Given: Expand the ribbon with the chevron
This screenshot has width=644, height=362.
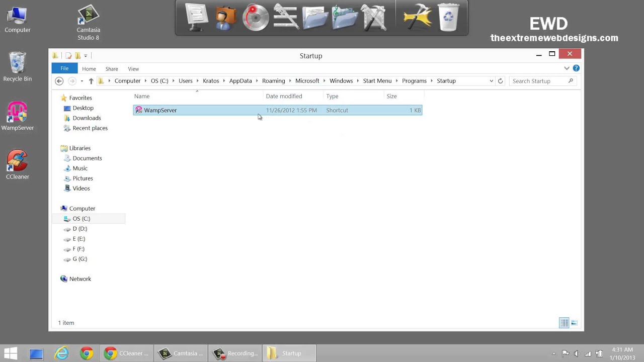Looking at the screenshot, I should pyautogui.click(x=567, y=68).
